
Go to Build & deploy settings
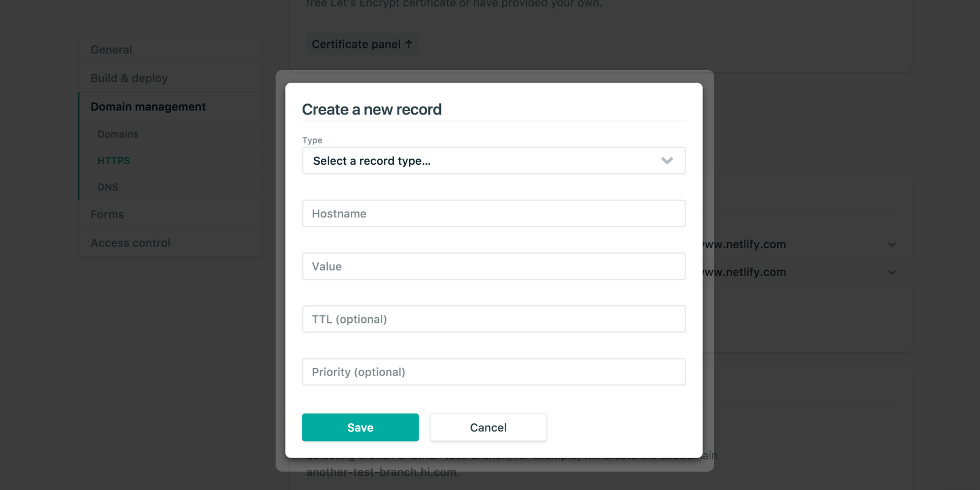coord(129,78)
